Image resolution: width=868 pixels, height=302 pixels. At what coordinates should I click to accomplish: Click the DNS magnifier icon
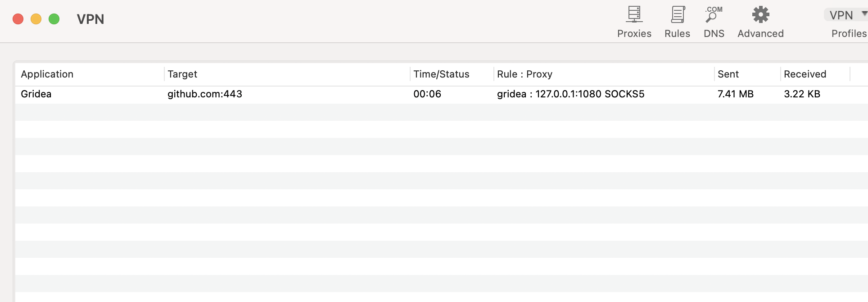[714, 15]
